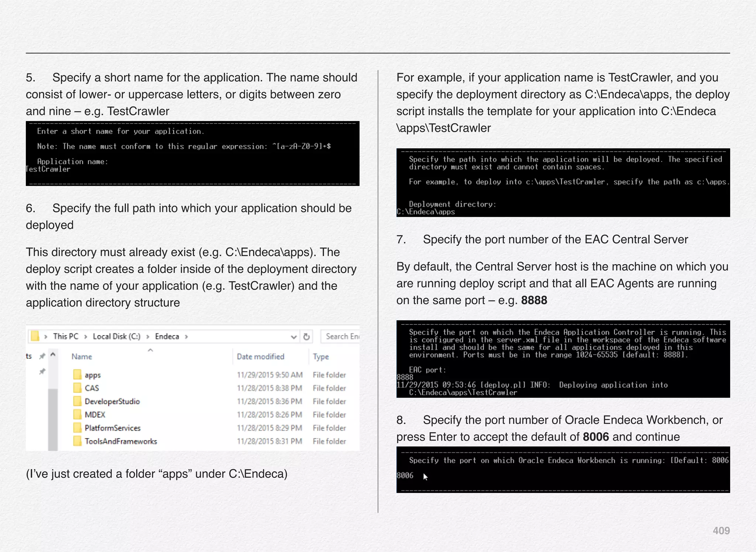
Task: Click the EAC port: console prompt
Action: 427,370
